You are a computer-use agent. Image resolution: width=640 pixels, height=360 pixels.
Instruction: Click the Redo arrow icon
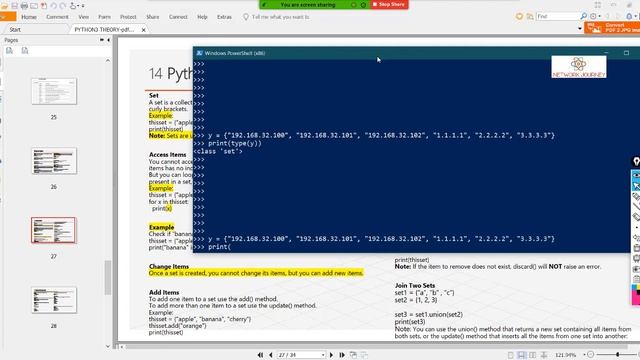[x=63, y=6]
